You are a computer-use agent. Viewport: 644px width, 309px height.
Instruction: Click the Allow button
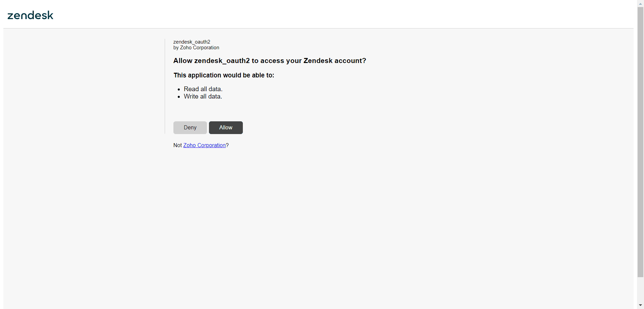pos(225,127)
